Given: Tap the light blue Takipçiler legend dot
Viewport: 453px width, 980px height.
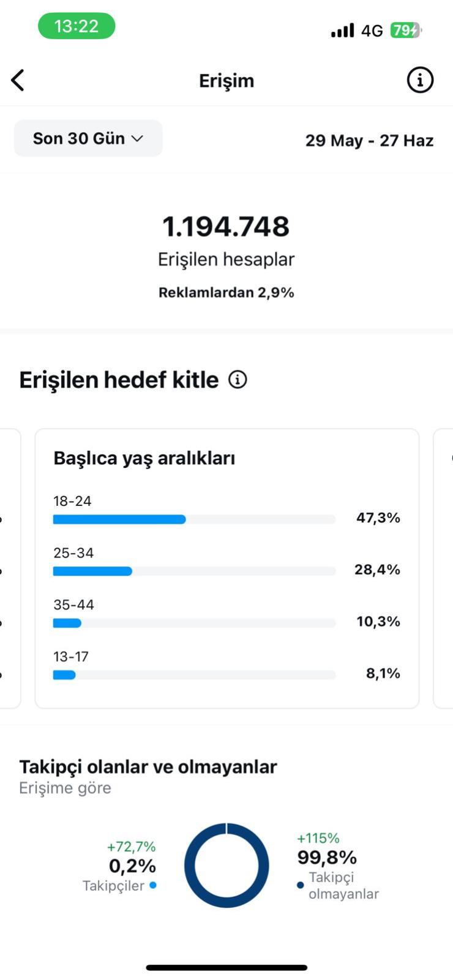Looking at the screenshot, I should (x=153, y=885).
